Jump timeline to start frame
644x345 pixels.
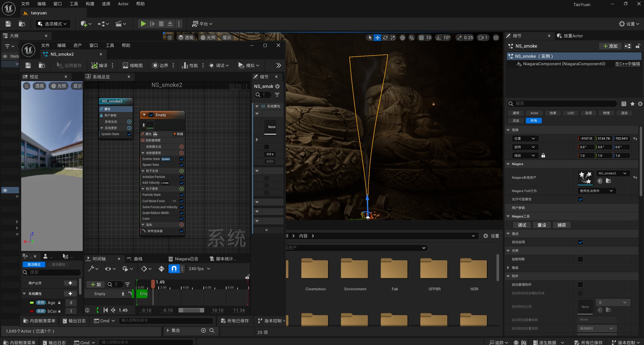[106, 310]
